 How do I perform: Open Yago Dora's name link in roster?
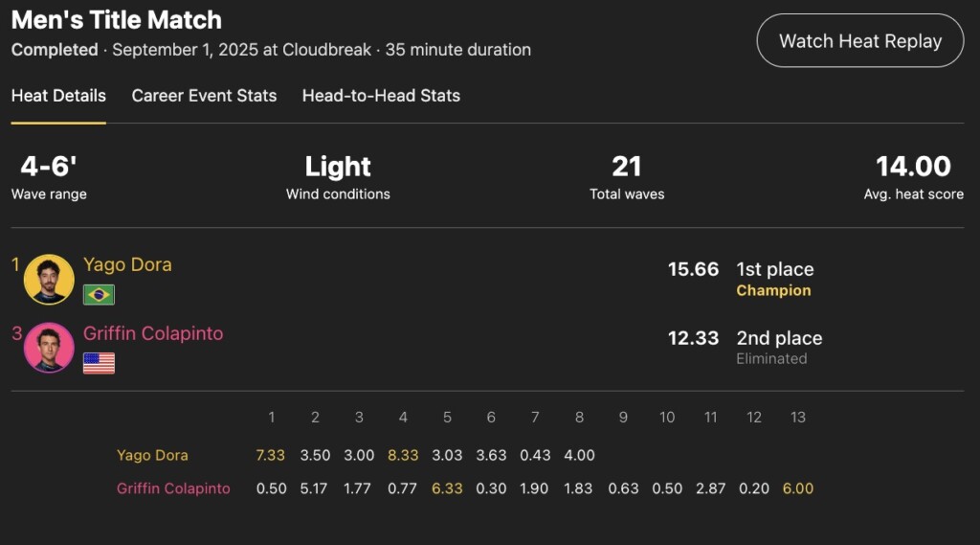[x=127, y=264]
